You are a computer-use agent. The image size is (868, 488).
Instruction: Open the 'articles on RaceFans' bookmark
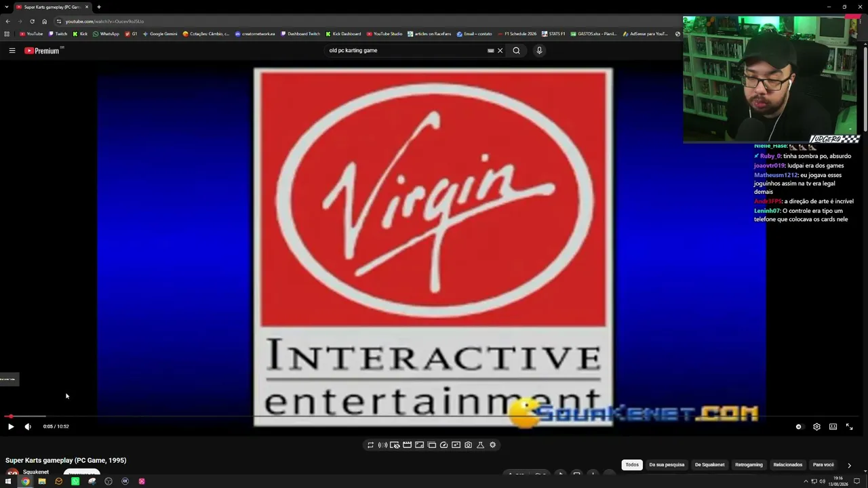coord(429,34)
